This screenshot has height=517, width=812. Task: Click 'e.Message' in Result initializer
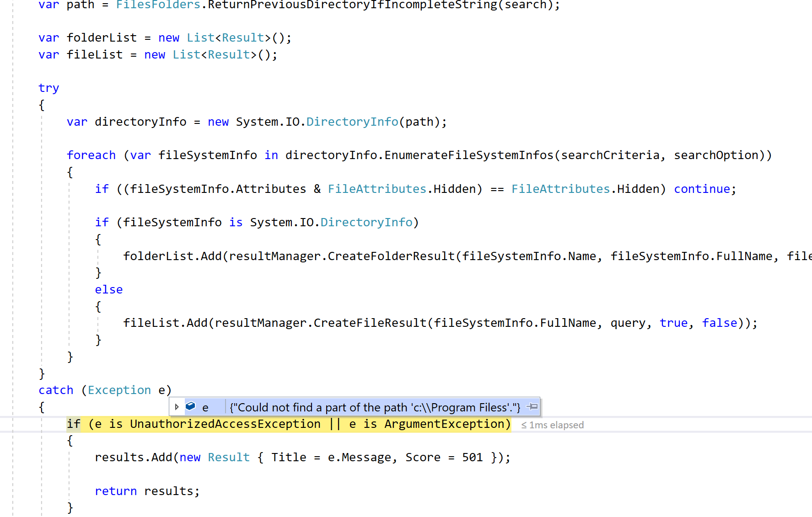[x=360, y=458]
